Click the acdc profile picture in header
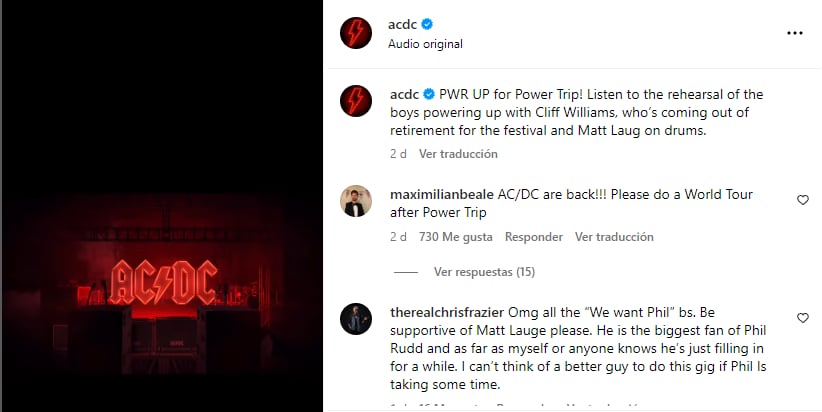This screenshot has height=412, width=822. [356, 33]
